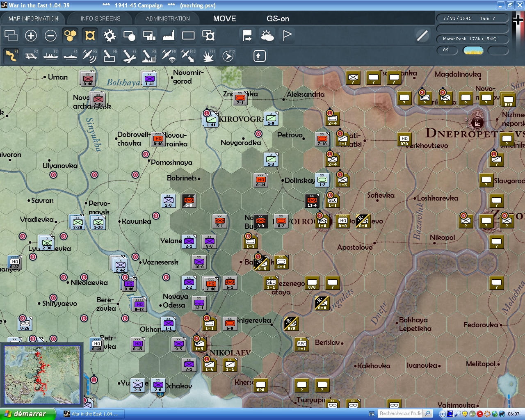The width and height of the screenshot is (525, 420).
Task: Select the HQ 0-37 unit counter
Action: pos(15,262)
